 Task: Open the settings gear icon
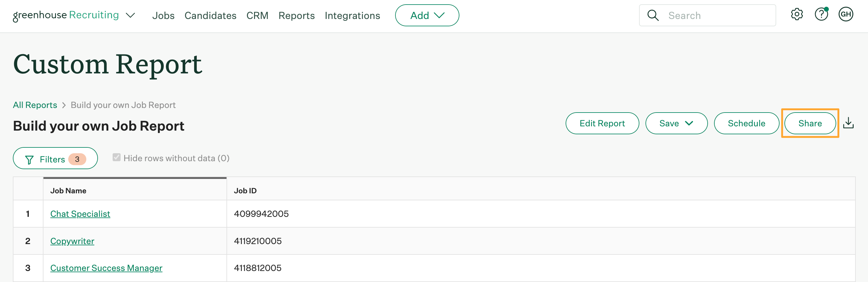797,14
